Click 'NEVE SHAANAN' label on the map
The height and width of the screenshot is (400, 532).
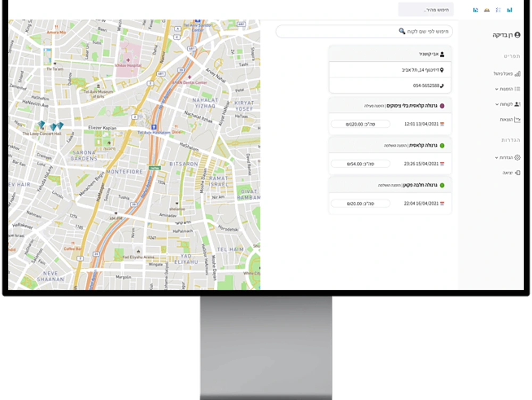coord(50,276)
